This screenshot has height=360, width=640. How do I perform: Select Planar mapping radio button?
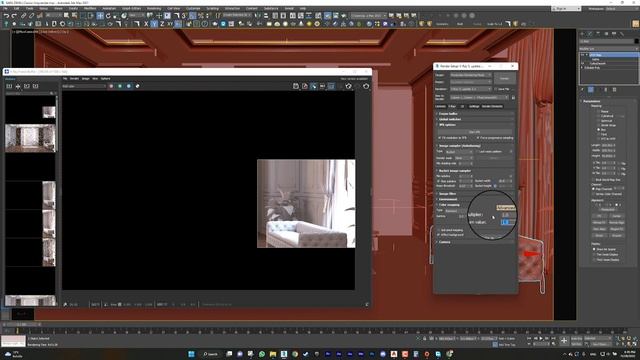click(x=599, y=111)
